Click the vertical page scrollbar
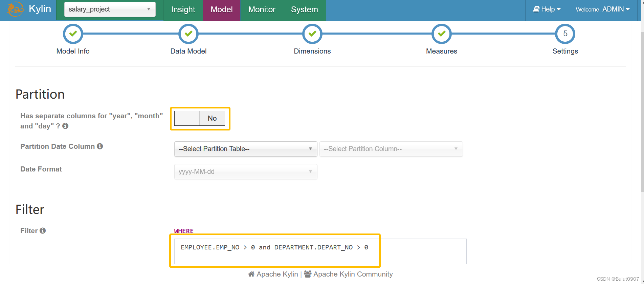 (x=642, y=112)
